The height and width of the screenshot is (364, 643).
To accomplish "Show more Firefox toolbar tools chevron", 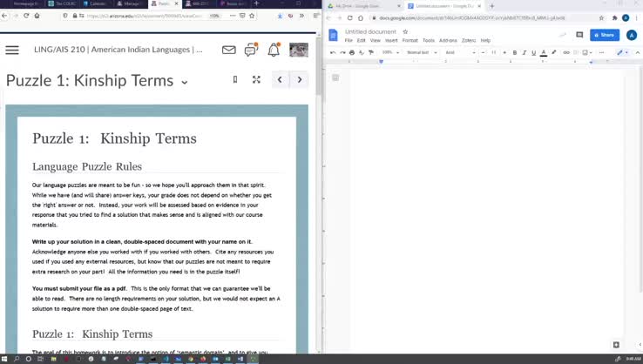I will pos(301,16).
